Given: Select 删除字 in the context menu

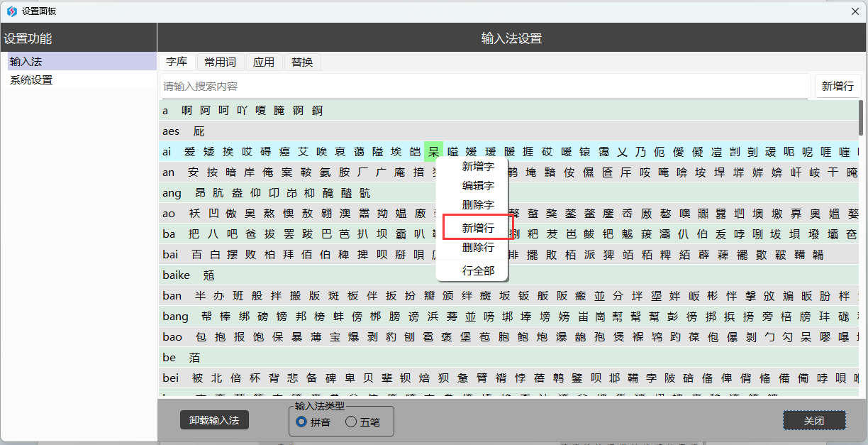Looking at the screenshot, I should click(478, 205).
